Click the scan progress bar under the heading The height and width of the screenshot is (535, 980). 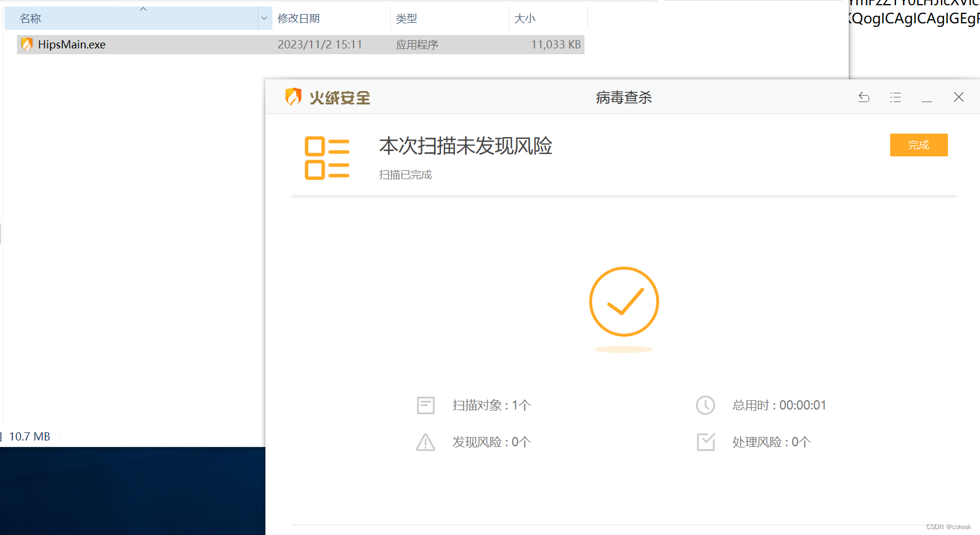pyautogui.click(x=623, y=196)
